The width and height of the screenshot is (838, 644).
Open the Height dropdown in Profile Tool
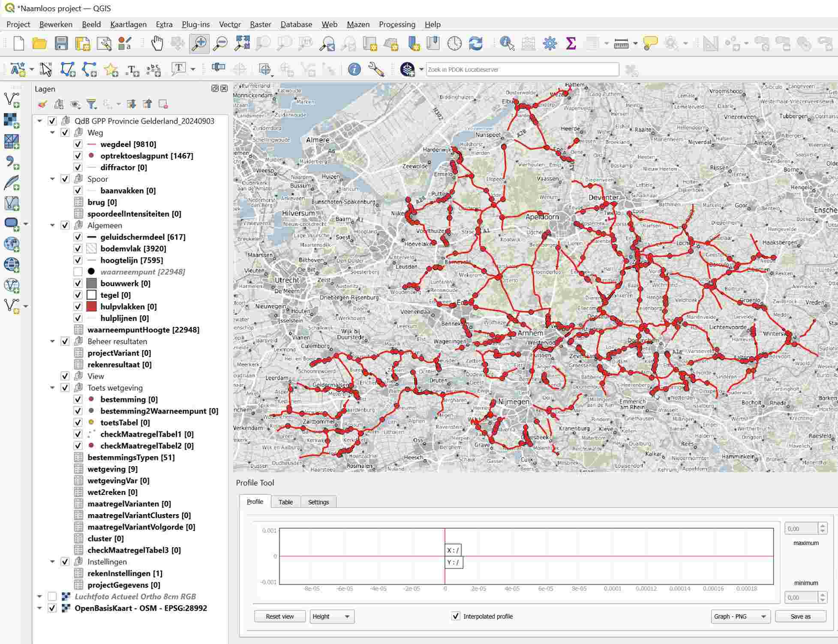pos(331,616)
